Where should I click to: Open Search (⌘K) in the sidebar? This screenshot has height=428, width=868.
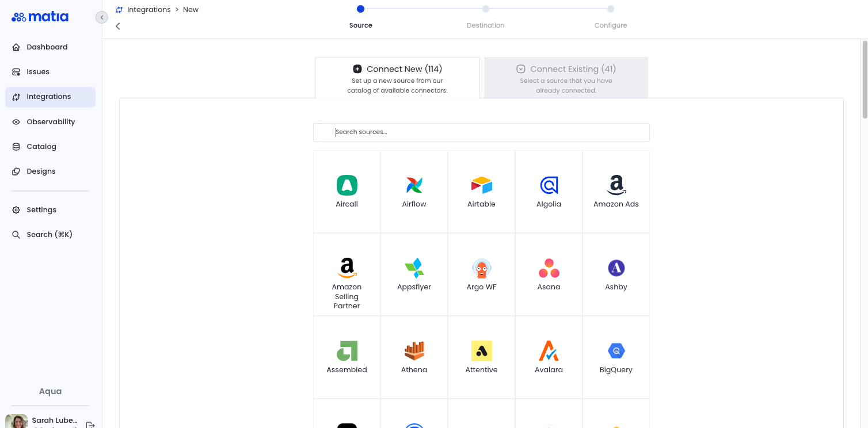[x=50, y=235]
